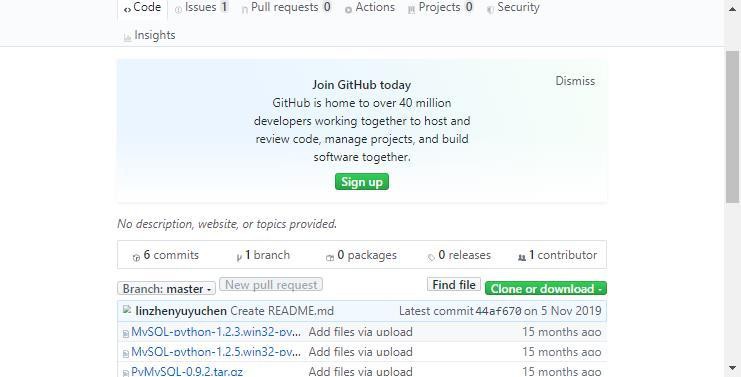Open the Pull requests tab

286,8
